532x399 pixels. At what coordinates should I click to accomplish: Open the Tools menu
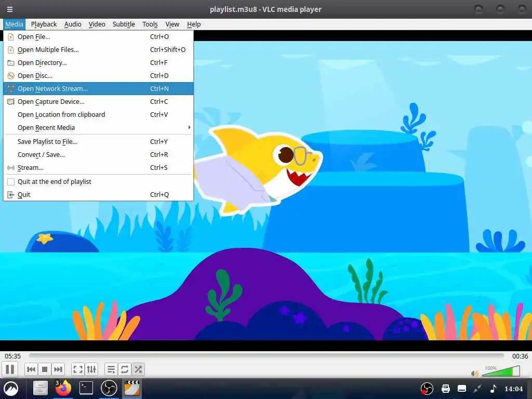[150, 24]
